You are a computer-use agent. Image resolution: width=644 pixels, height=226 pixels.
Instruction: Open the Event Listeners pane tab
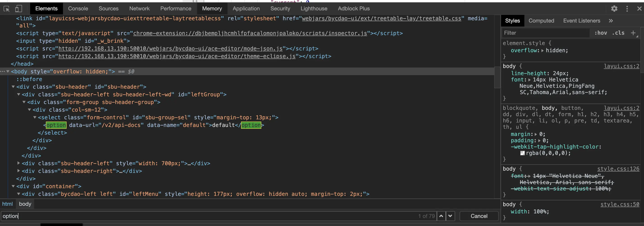[x=581, y=21]
